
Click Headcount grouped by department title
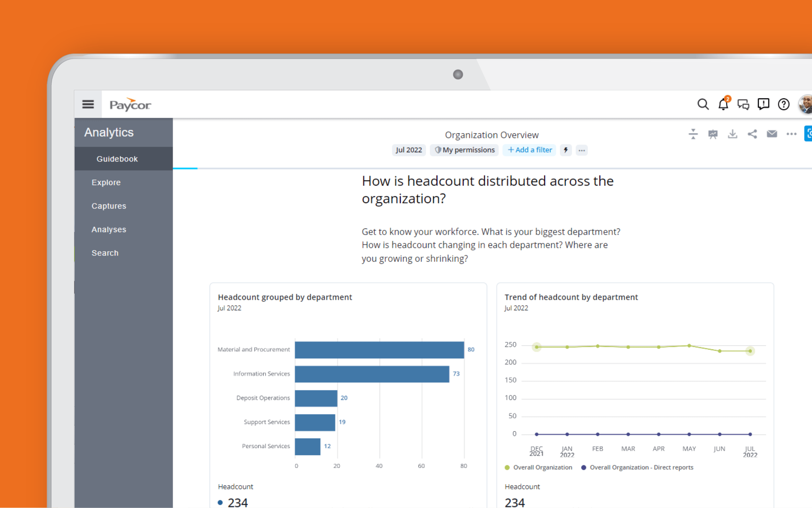click(x=285, y=297)
